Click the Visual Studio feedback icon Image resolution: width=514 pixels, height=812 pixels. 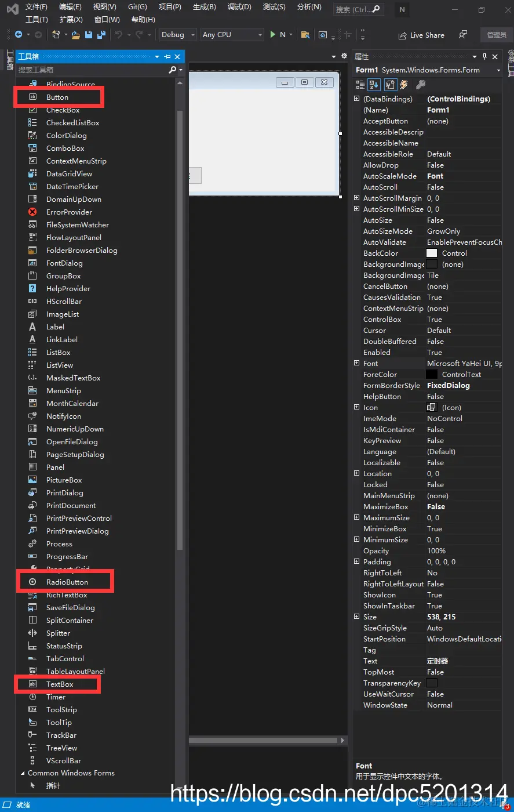[x=462, y=35]
